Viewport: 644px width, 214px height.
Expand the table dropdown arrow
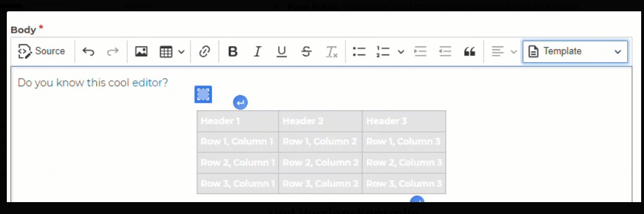[x=181, y=52]
